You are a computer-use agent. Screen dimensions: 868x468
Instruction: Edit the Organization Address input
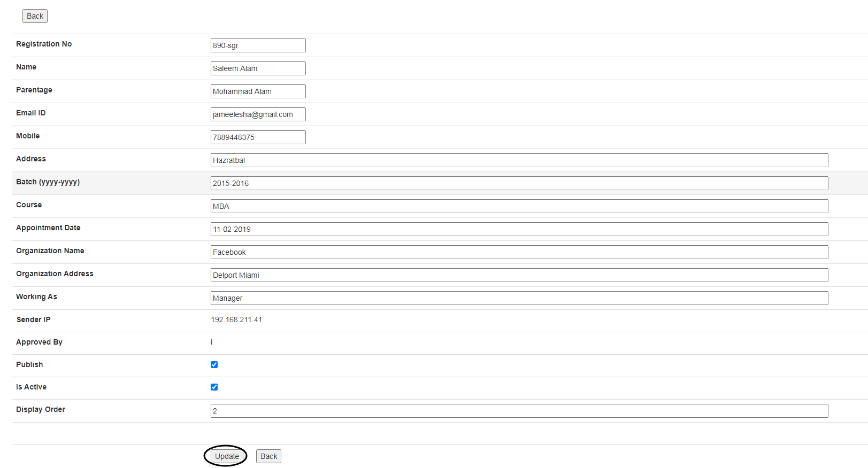pos(519,275)
